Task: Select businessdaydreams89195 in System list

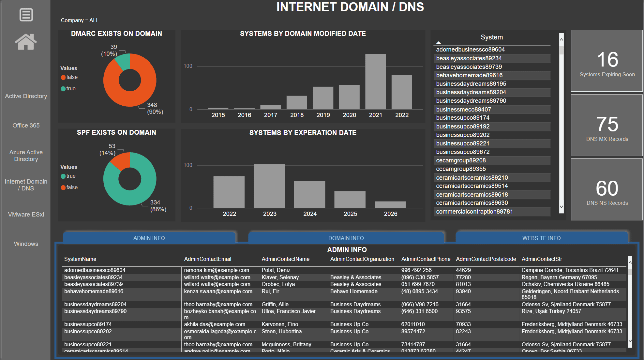Action: [492, 84]
